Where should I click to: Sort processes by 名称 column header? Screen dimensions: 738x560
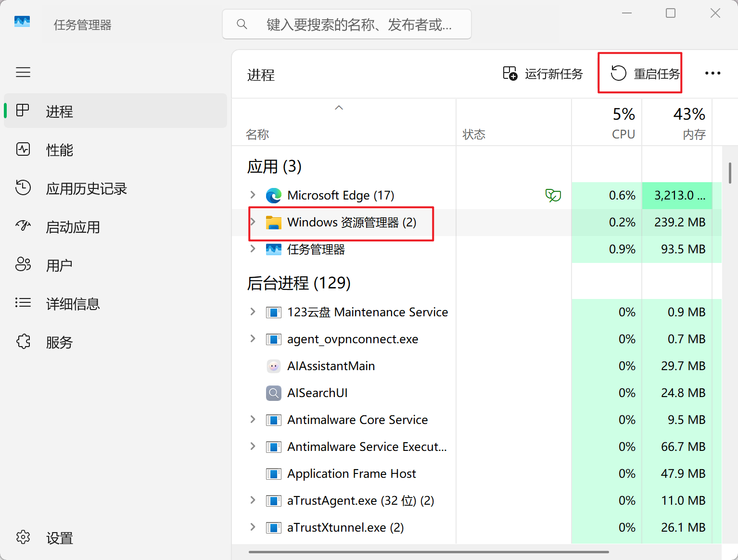[344, 123]
